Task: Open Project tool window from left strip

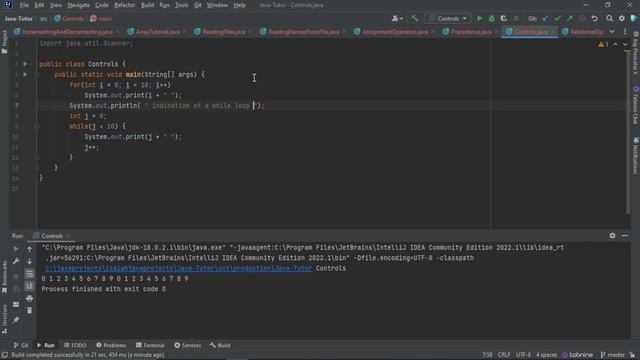Action: click(4, 42)
